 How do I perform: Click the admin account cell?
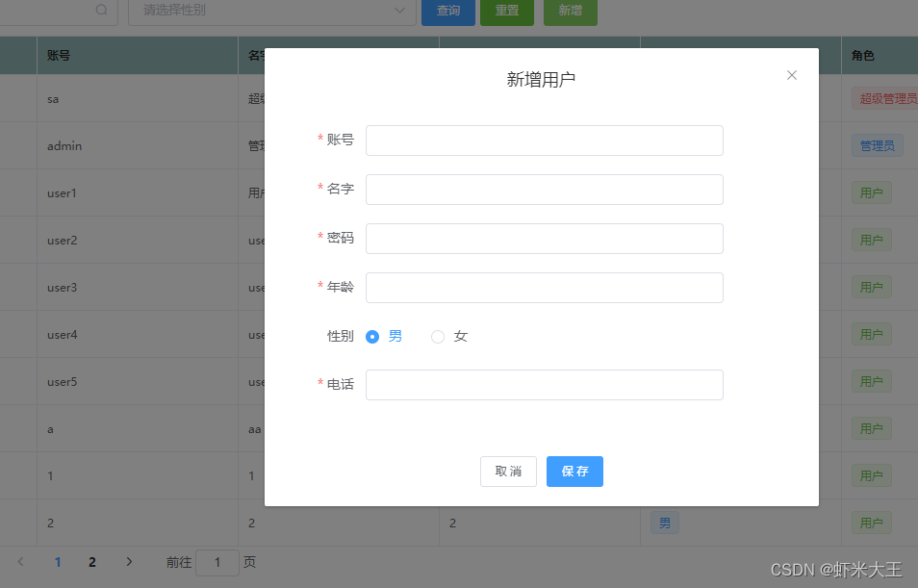138,146
